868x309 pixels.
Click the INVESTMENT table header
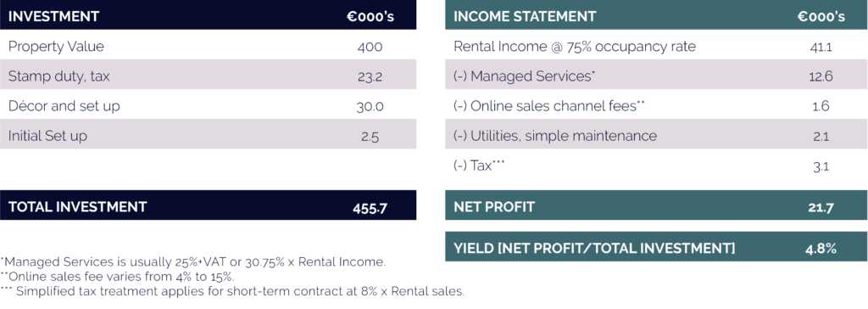209,15
